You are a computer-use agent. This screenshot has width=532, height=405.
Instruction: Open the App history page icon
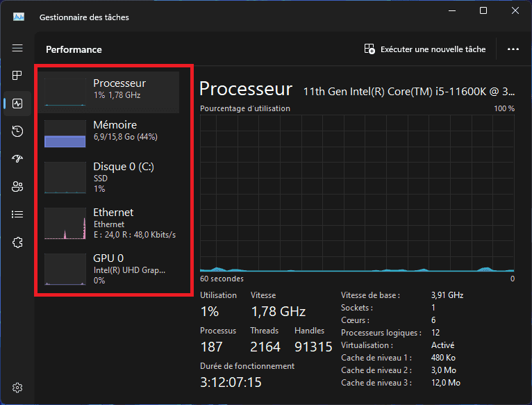pyautogui.click(x=17, y=131)
